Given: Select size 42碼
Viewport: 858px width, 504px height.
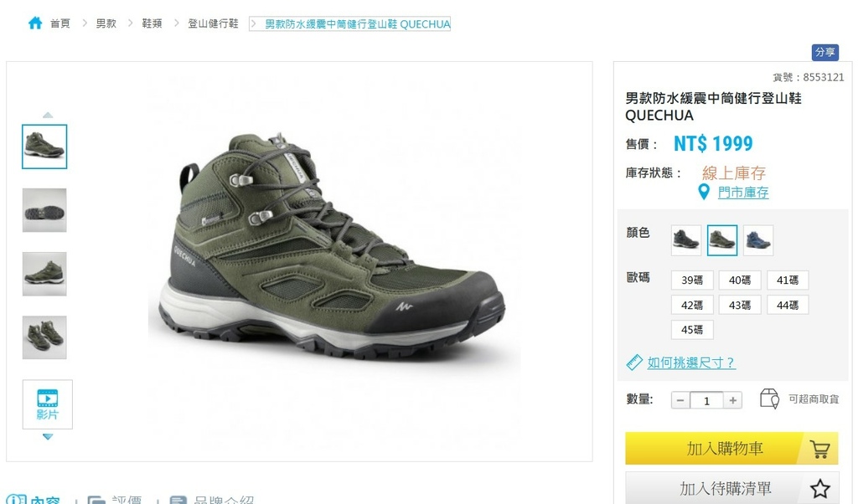Looking at the screenshot, I should coord(691,305).
